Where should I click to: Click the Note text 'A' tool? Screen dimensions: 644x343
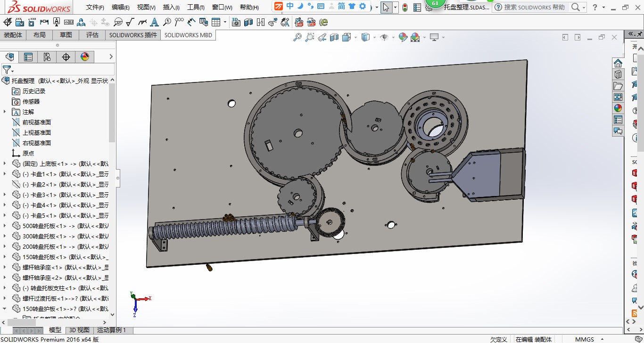click(155, 22)
